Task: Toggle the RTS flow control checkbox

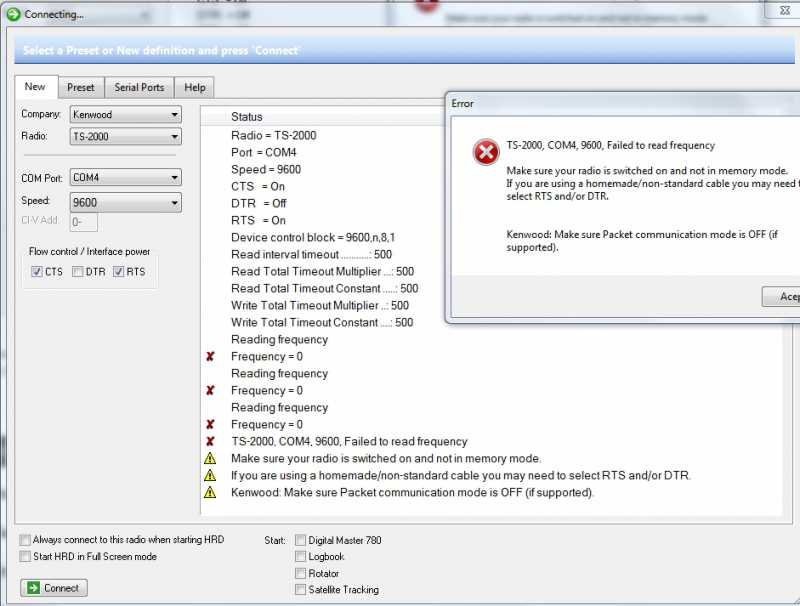Action: coord(118,271)
